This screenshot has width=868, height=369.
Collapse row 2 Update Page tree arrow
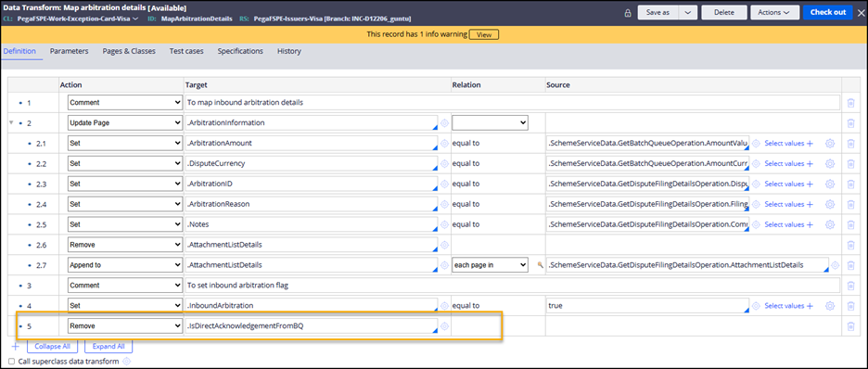click(x=11, y=122)
